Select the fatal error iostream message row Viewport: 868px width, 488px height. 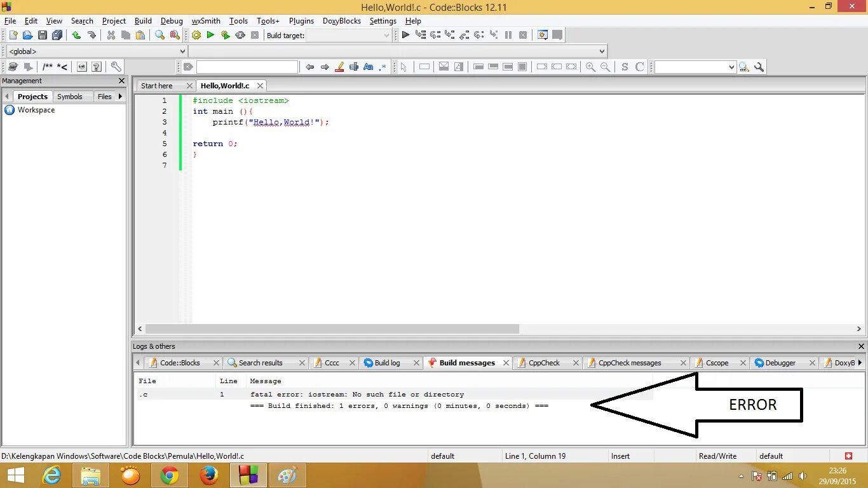(395, 395)
